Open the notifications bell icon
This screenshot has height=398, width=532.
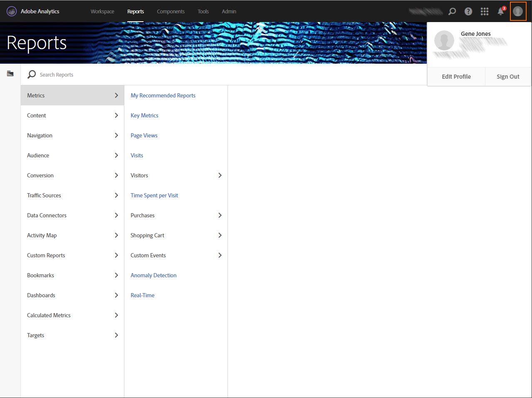pos(501,11)
